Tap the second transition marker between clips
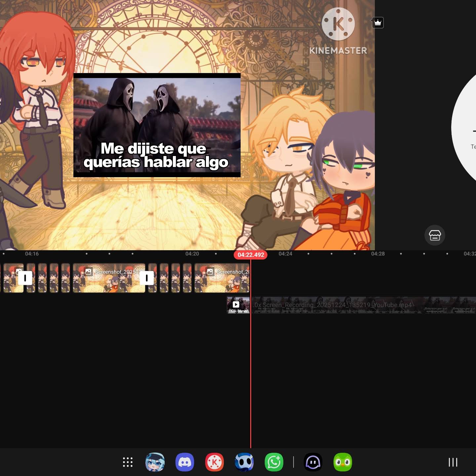The image size is (476, 476). (147, 278)
